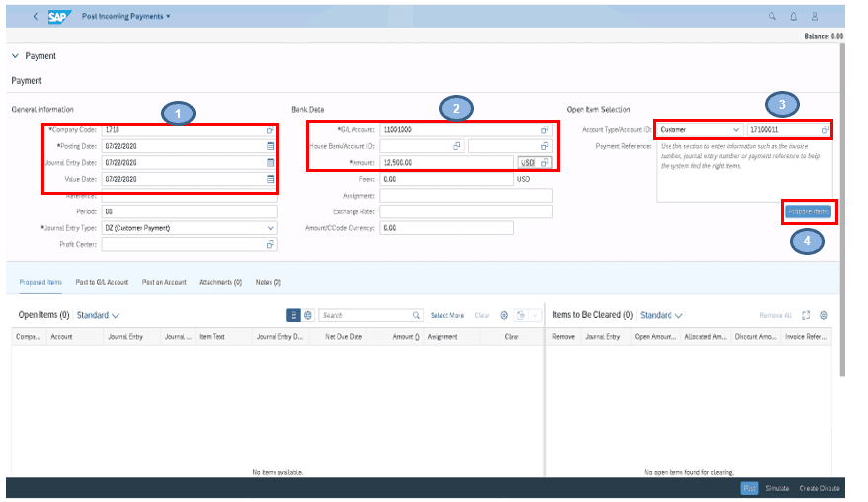Collapse the Payment section
Image resolution: width=868 pixels, height=502 pixels.
pyautogui.click(x=15, y=56)
